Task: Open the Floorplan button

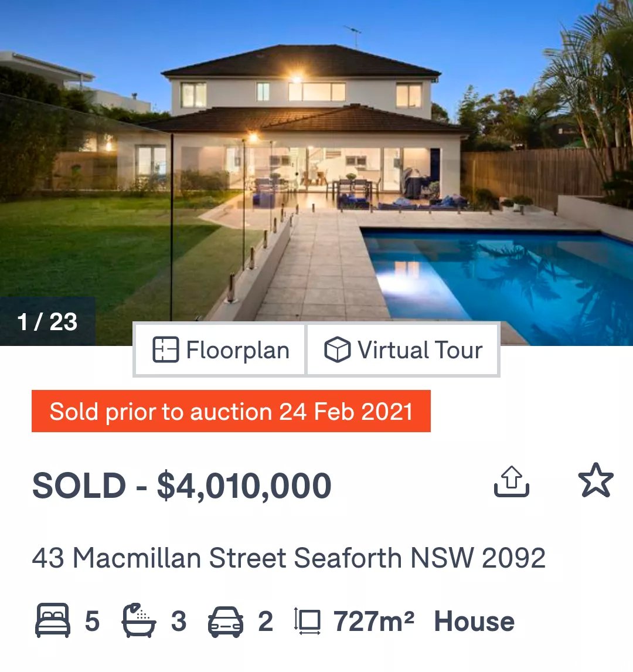Action: (x=220, y=349)
